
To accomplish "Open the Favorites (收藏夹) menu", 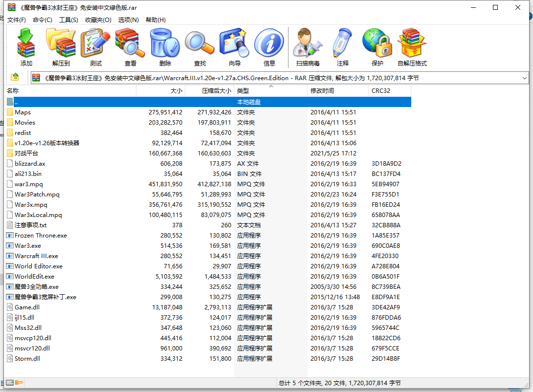I will (x=98, y=20).
